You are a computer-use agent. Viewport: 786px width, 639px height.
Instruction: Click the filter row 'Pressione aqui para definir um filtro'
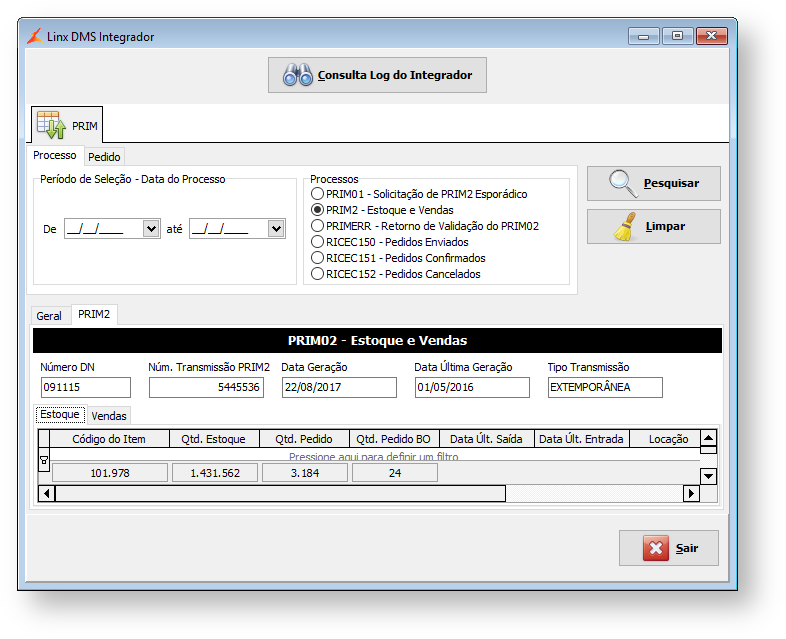coord(374,456)
